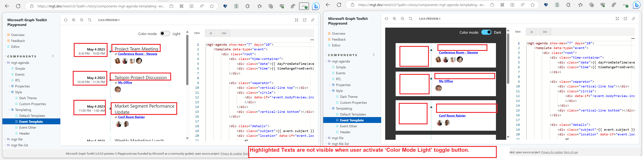The height and width of the screenshot is (160, 644).
Task: Reset the preview zoom level
Action: tap(90, 20)
